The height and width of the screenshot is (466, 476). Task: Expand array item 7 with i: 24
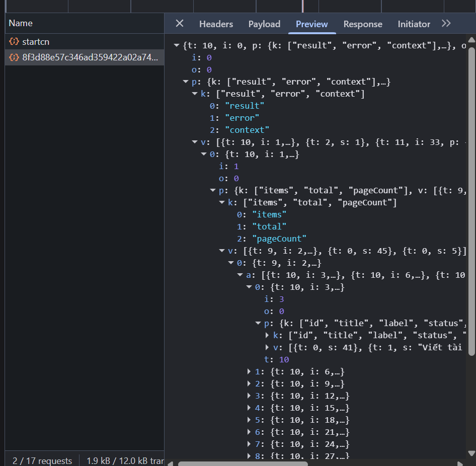click(249, 444)
